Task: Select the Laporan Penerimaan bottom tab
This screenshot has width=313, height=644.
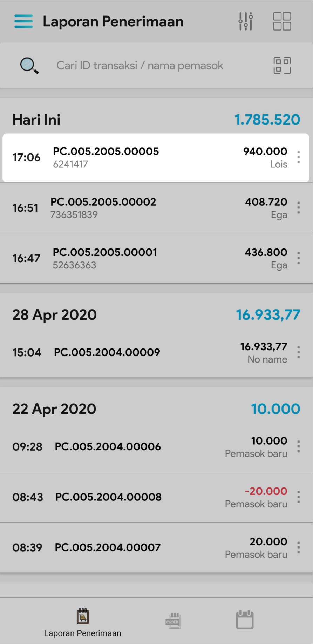Action: [x=83, y=623]
